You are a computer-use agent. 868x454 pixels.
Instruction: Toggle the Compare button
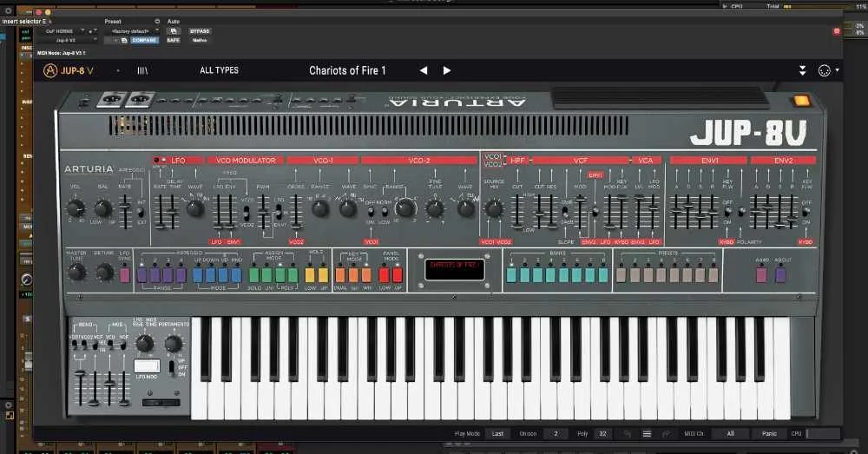pos(144,41)
